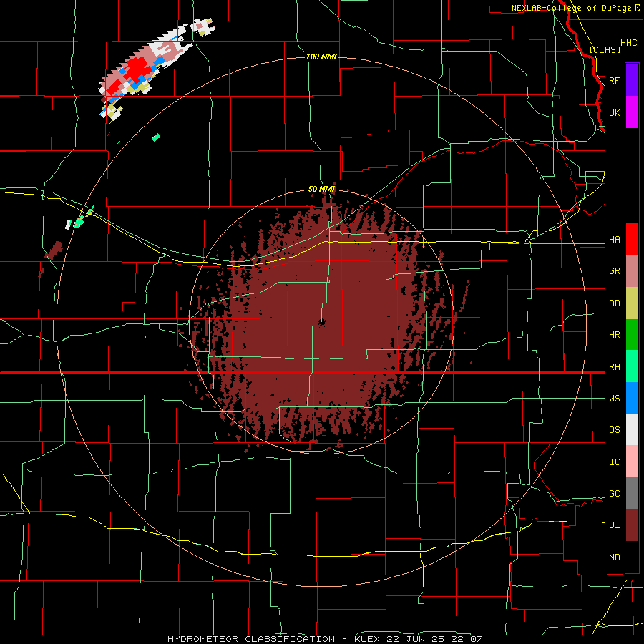Image resolution: width=644 pixels, height=644 pixels.
Task: Click the BI label in the legend
Action: (x=614, y=525)
